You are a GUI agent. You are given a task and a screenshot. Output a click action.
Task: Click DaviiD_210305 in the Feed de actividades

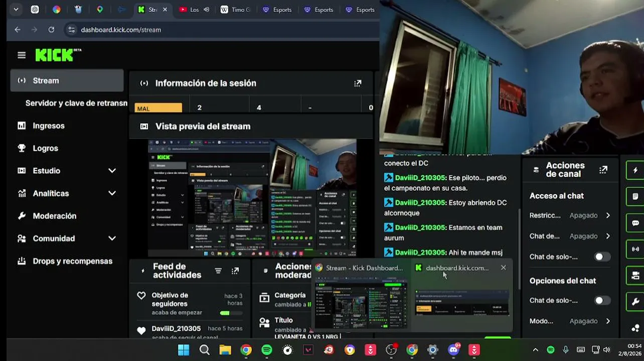click(176, 328)
